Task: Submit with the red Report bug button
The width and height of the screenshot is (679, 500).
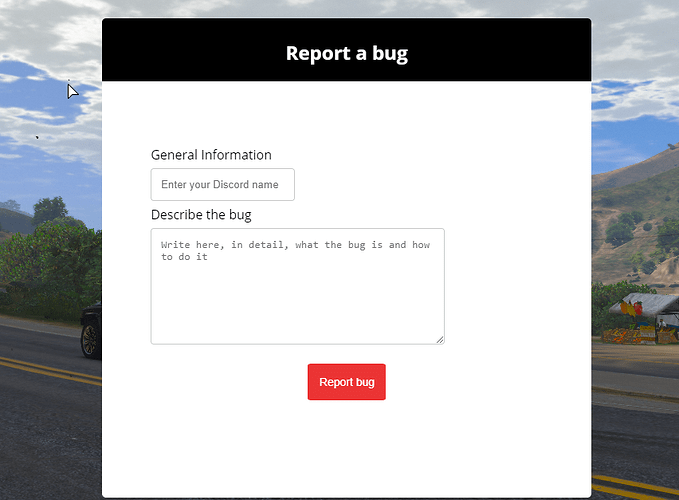Action: pyautogui.click(x=346, y=382)
